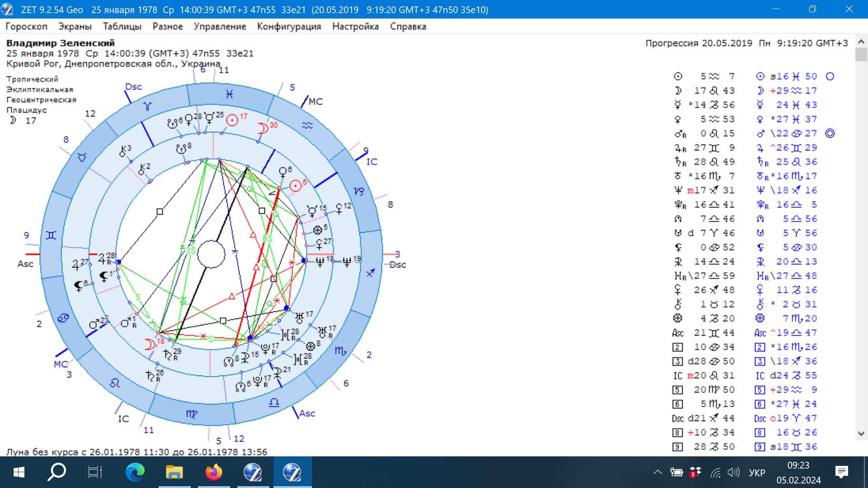Open the Конфигурация menu
This screenshot has height=488, width=868.
coord(289,26)
